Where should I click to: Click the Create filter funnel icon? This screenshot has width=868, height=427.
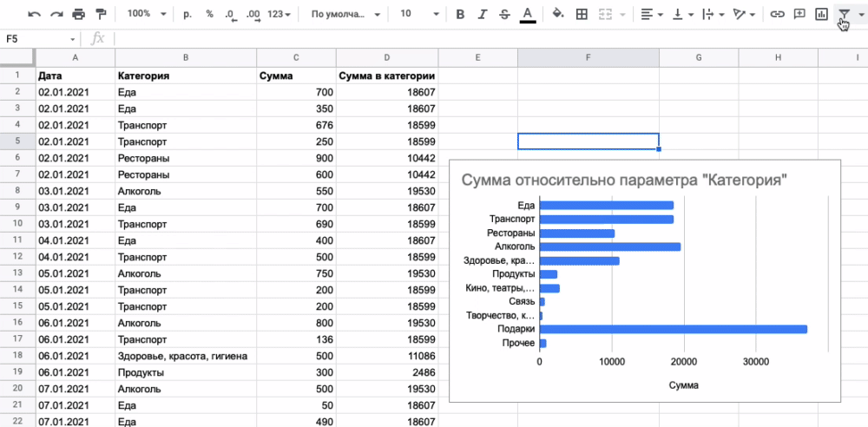pos(844,15)
